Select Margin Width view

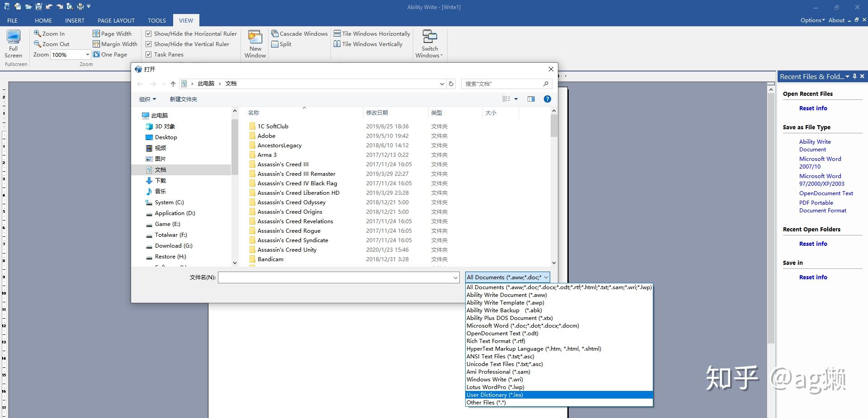(115, 44)
